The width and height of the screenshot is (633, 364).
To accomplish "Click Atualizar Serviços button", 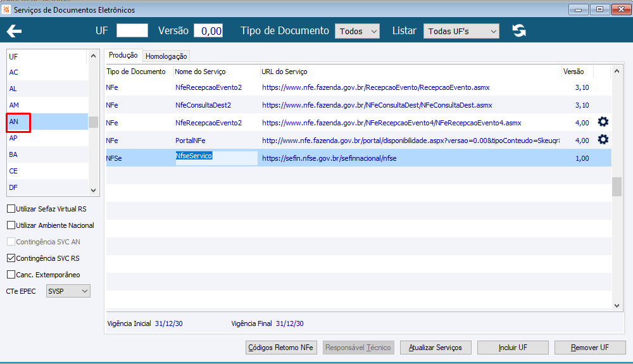I will pyautogui.click(x=436, y=348).
